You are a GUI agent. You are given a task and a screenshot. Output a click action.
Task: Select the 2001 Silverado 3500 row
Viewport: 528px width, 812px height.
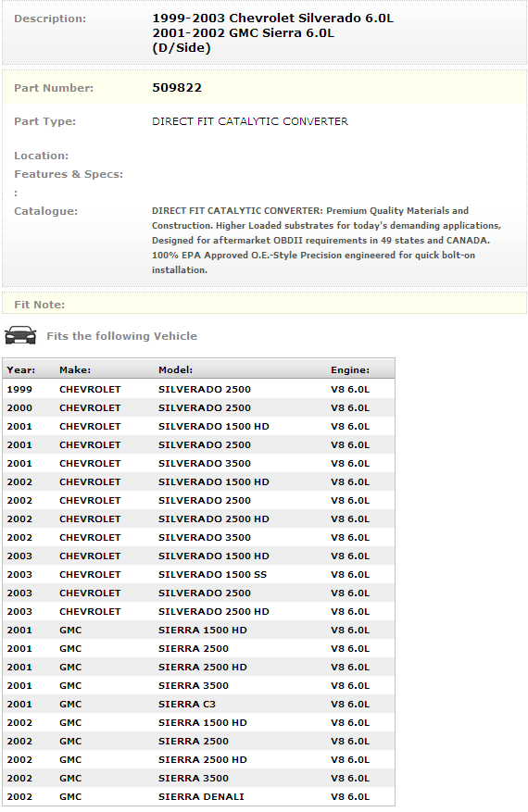[x=198, y=464]
